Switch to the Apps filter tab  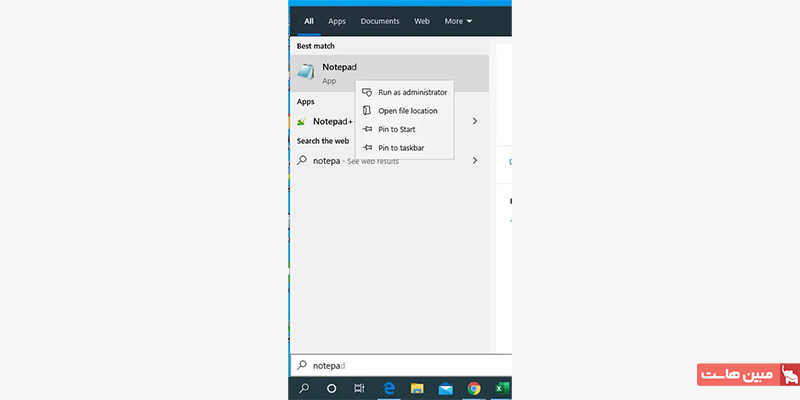337,21
